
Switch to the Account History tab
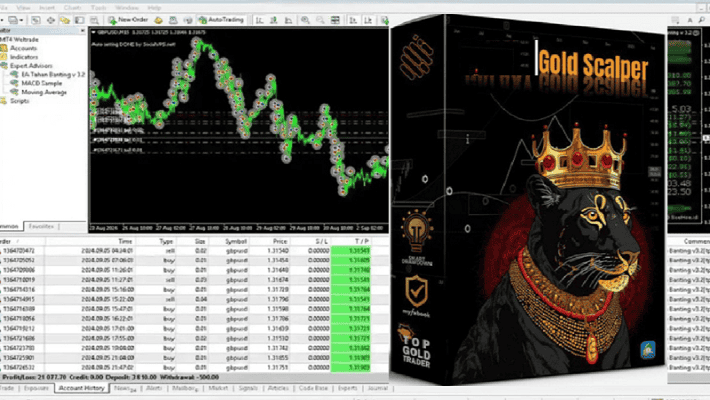coord(82,388)
